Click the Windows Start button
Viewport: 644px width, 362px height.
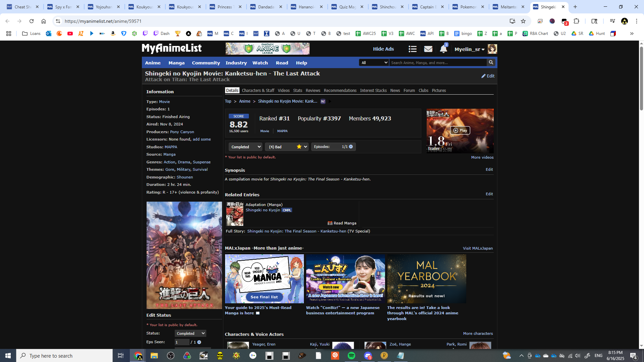8,356
